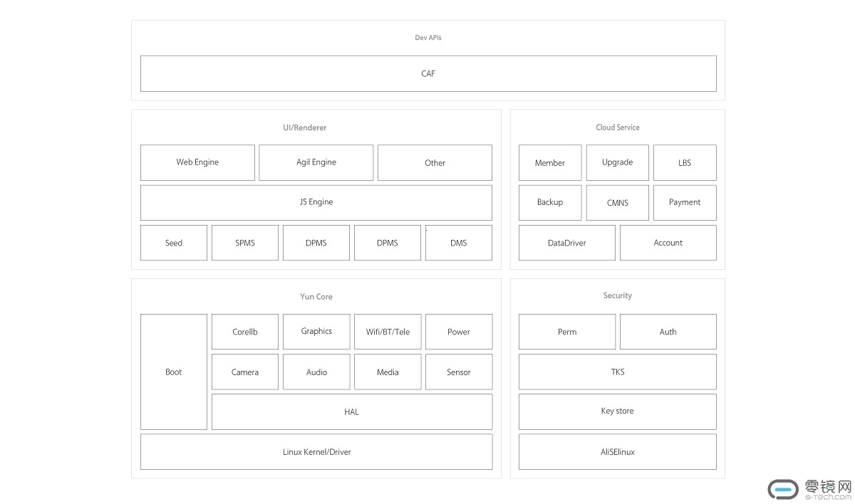
Task: Select the Agil Engine box
Action: [x=316, y=162]
